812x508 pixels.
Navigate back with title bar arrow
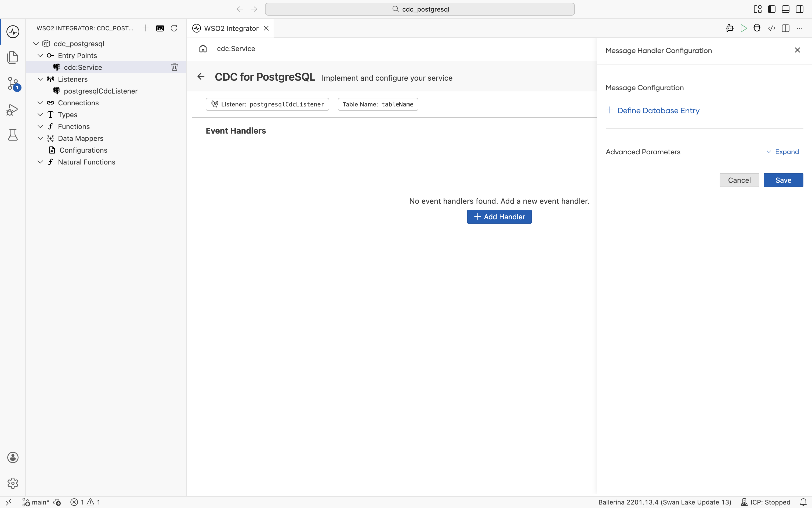(x=240, y=9)
